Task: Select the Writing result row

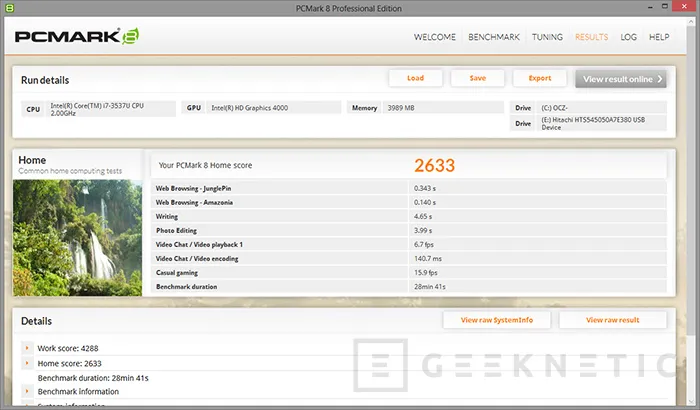Action: 409,216
